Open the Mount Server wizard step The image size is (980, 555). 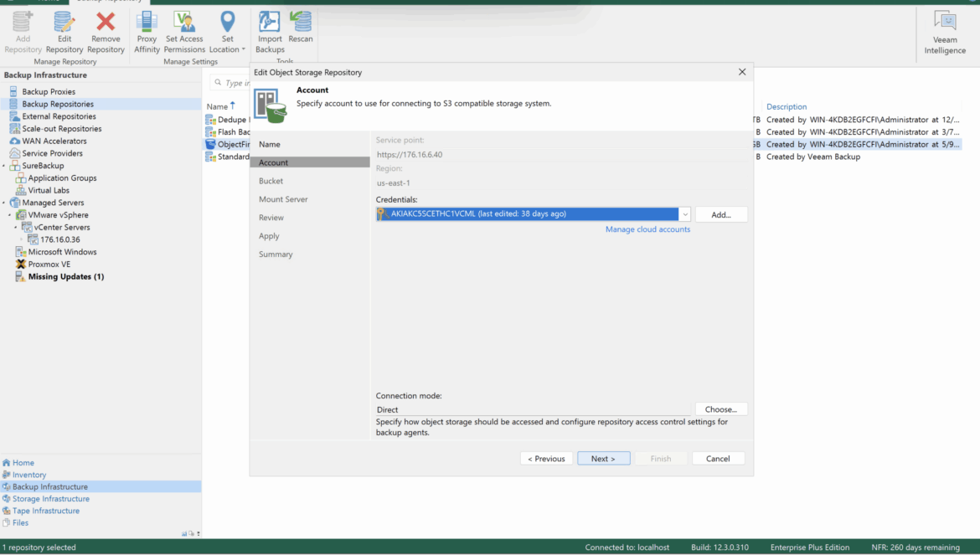[x=283, y=199]
